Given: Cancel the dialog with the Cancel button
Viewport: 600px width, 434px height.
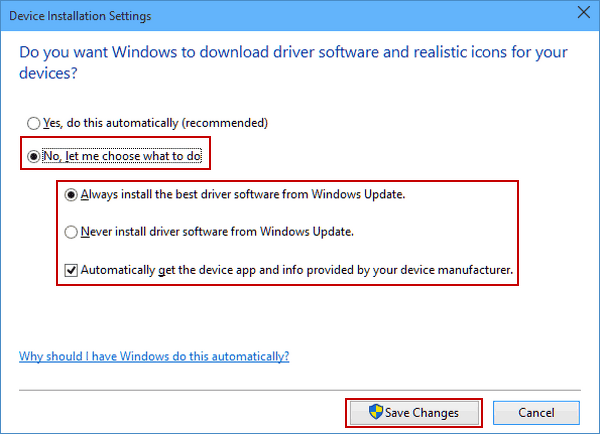Looking at the screenshot, I should coord(536,412).
